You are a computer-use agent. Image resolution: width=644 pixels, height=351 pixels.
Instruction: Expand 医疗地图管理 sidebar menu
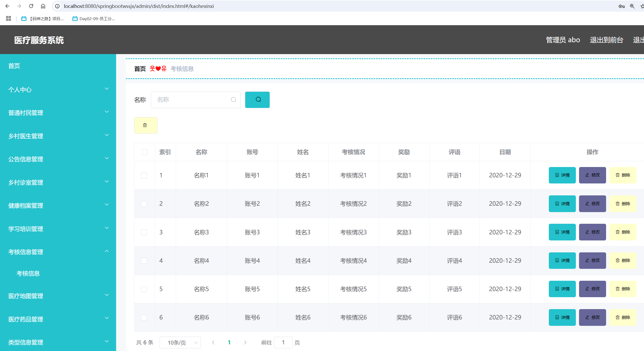[58, 296]
